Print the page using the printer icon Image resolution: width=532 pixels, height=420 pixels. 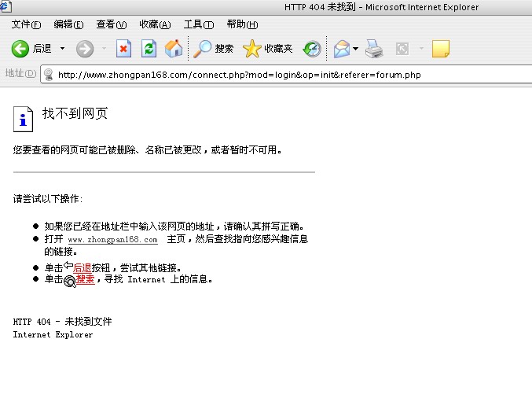click(374, 49)
